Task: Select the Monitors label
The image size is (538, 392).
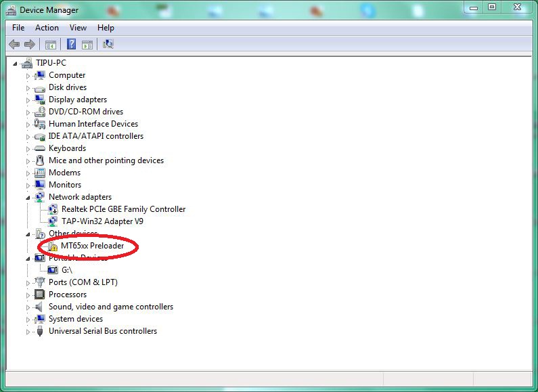Action: click(65, 185)
